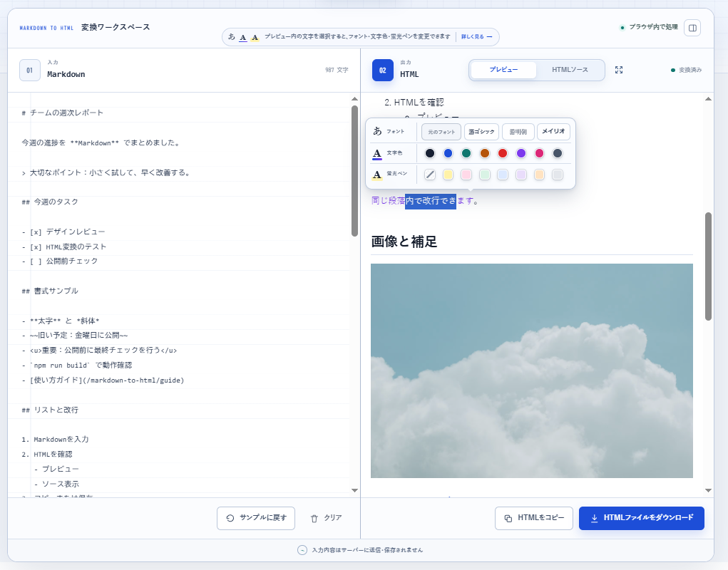Screen dimensions: 728x570
Task: Click the '画像と補足' heading in the preview
Action: pos(404,242)
